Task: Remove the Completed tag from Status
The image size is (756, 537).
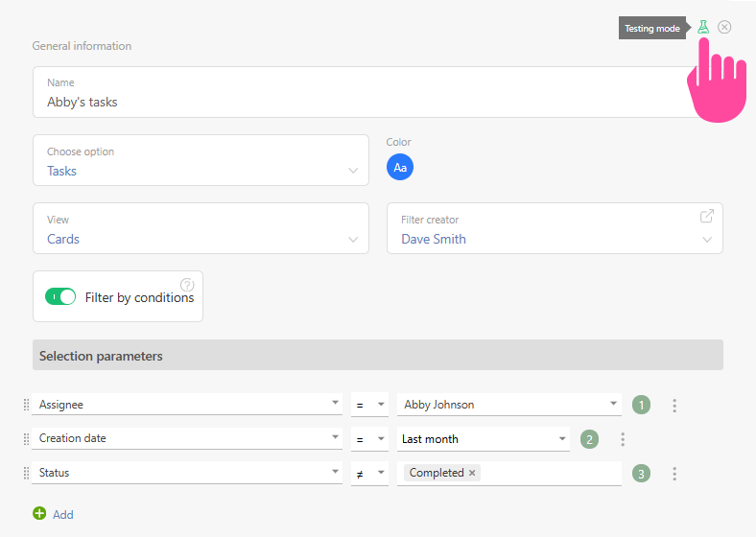Action: coord(472,473)
